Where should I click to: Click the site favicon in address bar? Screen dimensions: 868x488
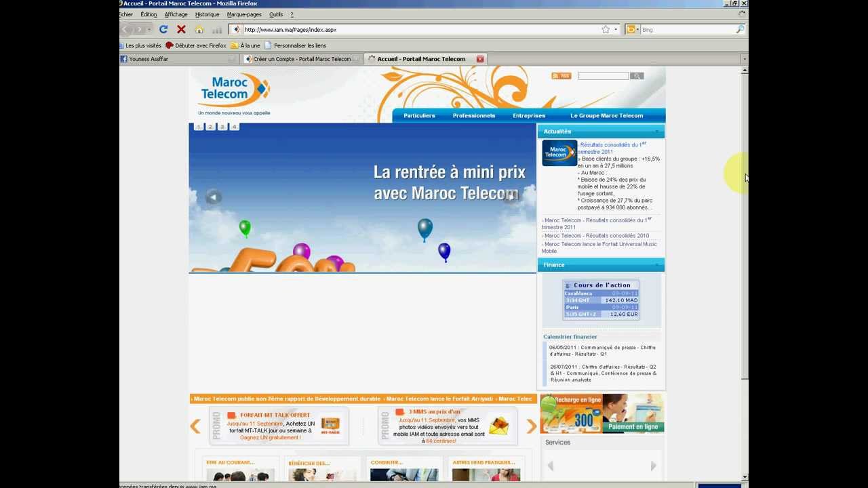(x=236, y=29)
